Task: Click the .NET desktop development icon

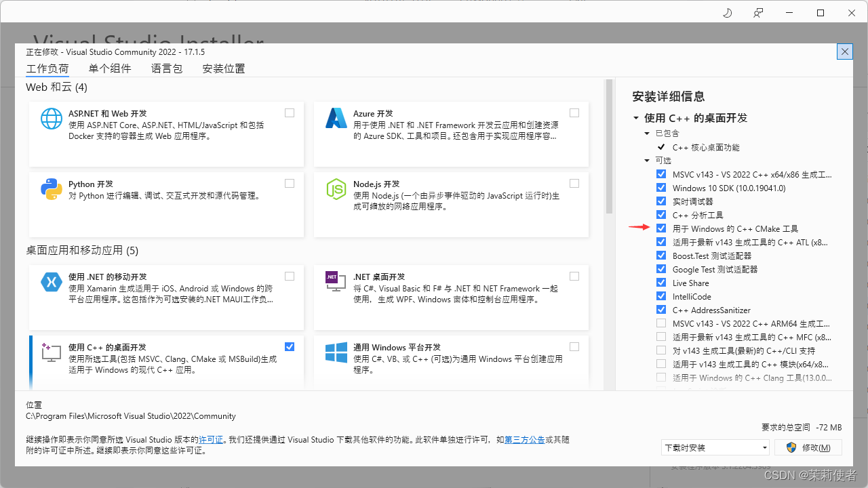Action: click(x=336, y=282)
